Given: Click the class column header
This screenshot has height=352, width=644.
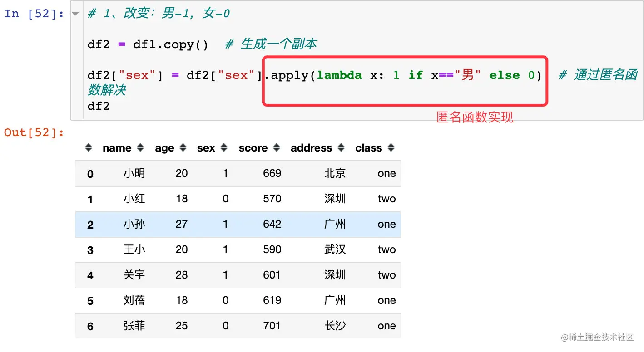Looking at the screenshot, I should click(368, 148).
